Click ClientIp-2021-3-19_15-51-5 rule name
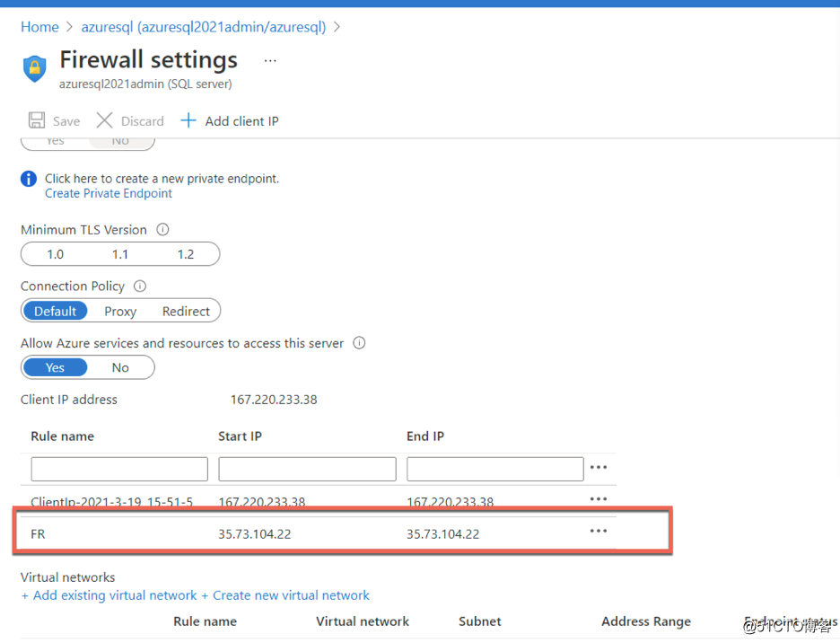This screenshot has width=840, height=643. click(112, 502)
